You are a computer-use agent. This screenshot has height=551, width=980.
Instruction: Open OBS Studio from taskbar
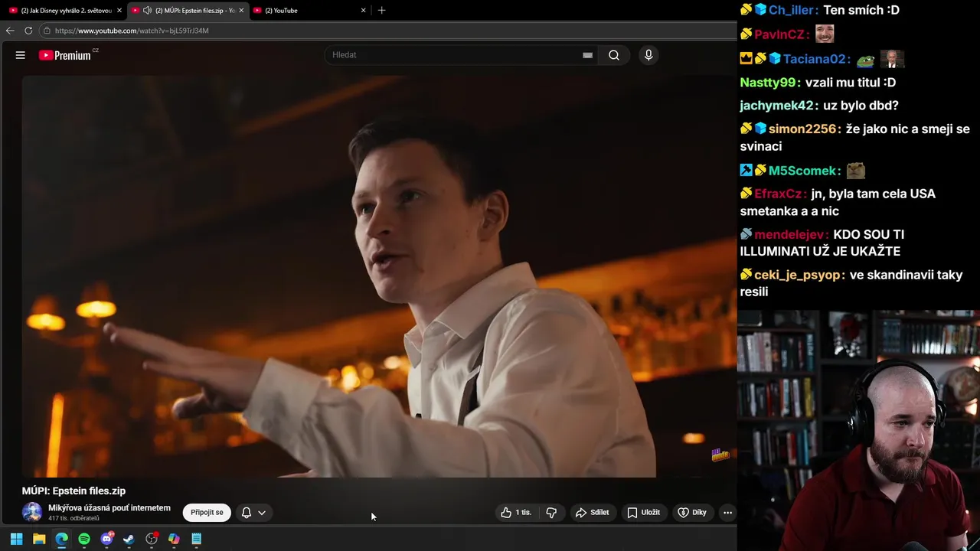pos(152,539)
